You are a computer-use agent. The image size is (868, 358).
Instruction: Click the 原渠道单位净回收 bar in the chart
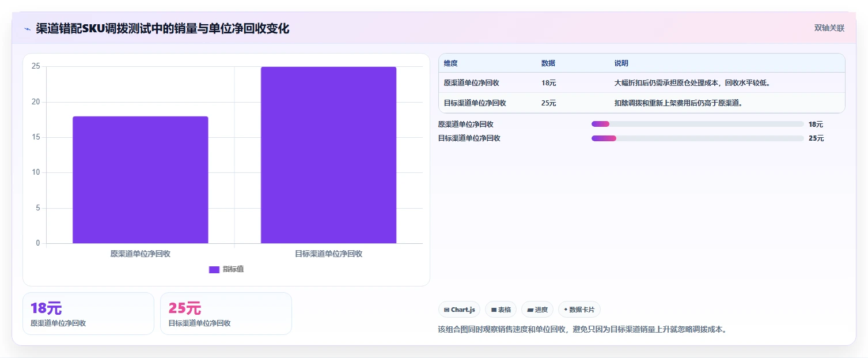[x=140, y=180]
